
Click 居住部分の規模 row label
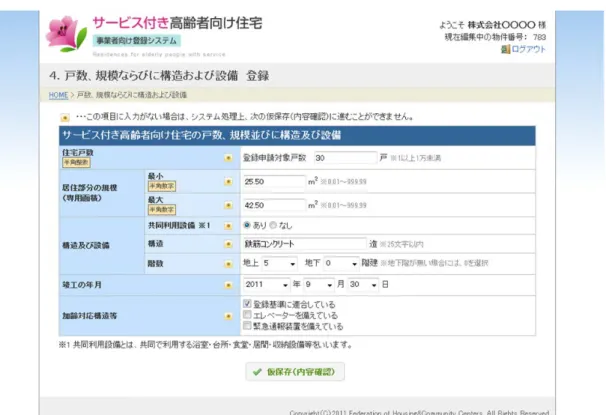pyautogui.click(x=89, y=193)
